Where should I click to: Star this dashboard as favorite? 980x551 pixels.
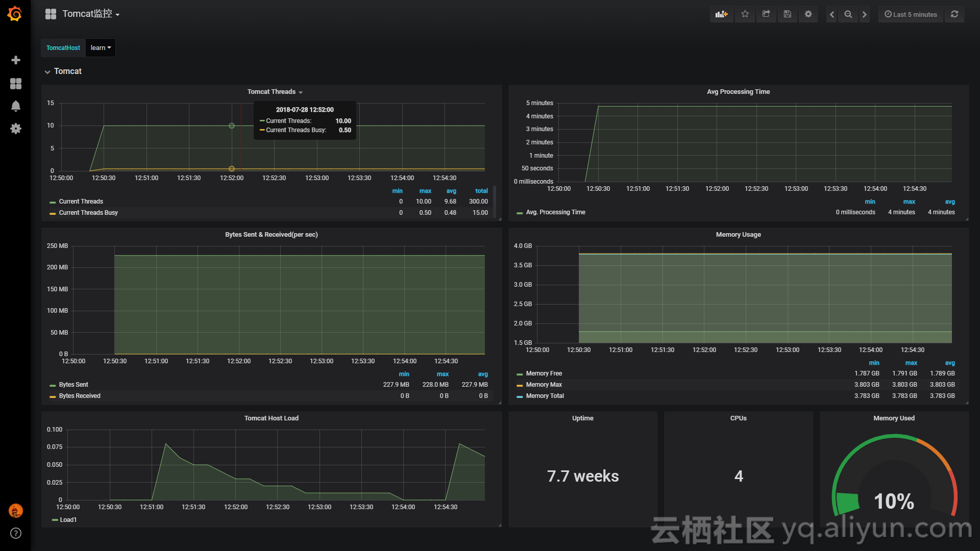click(745, 14)
